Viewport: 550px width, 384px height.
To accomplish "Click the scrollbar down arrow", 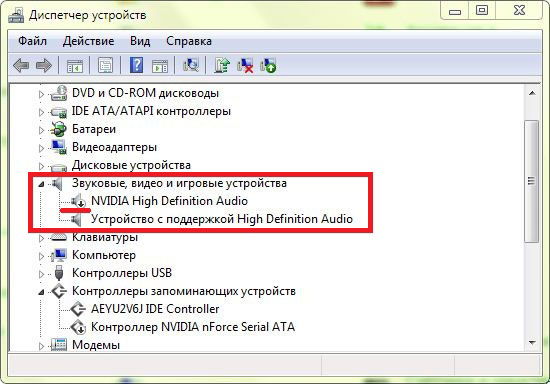I will click(532, 342).
